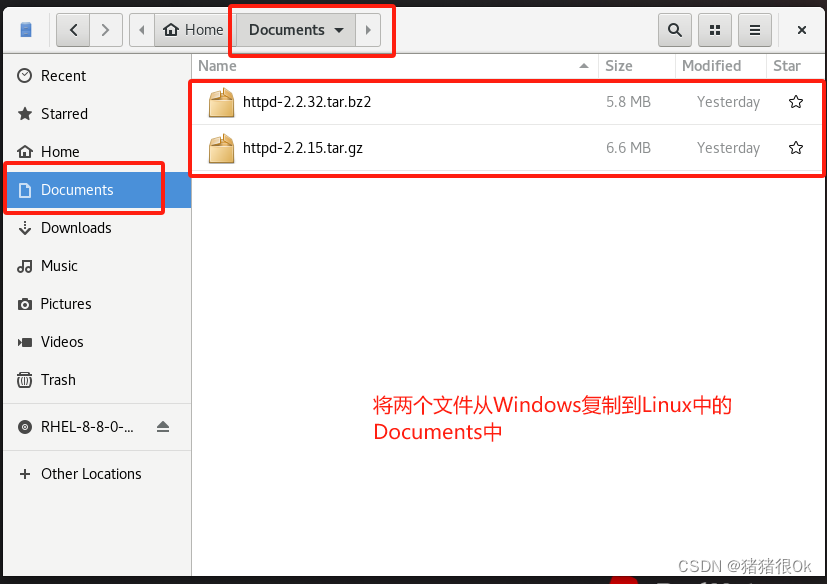Open Trash in the sidebar
Viewport: 827px width, 584px height.
(98, 380)
